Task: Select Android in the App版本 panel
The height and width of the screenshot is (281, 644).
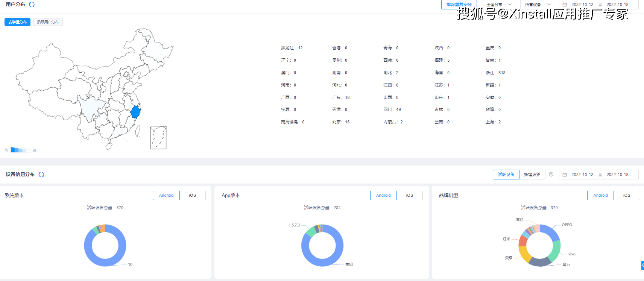Action: tap(383, 195)
